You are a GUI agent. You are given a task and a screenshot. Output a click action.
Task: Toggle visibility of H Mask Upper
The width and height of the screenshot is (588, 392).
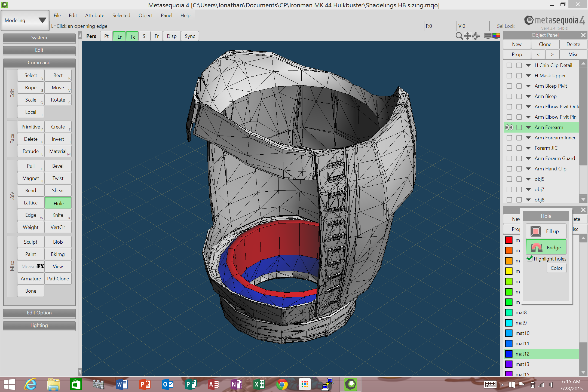pyautogui.click(x=509, y=76)
